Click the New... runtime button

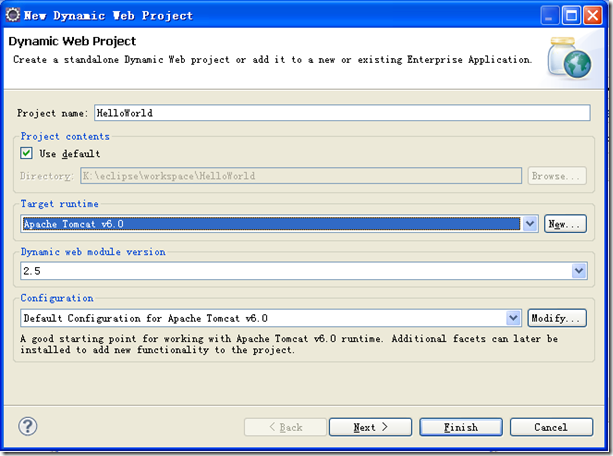[x=565, y=224]
